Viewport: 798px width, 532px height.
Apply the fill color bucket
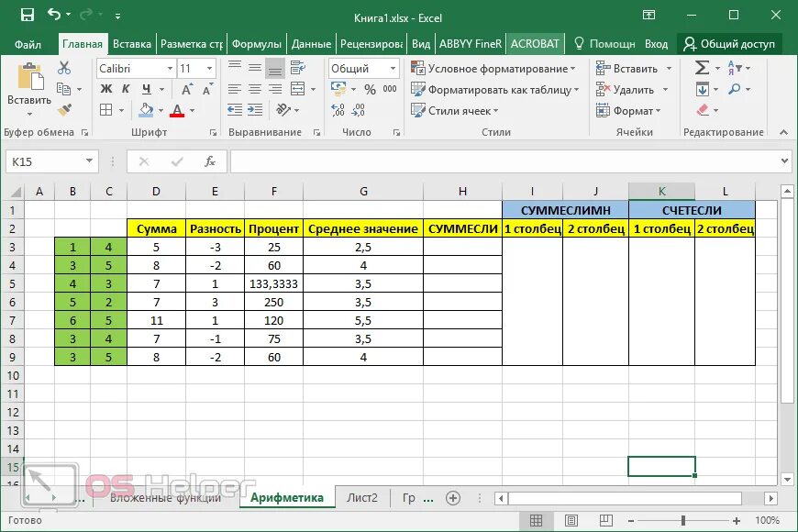pos(146,110)
